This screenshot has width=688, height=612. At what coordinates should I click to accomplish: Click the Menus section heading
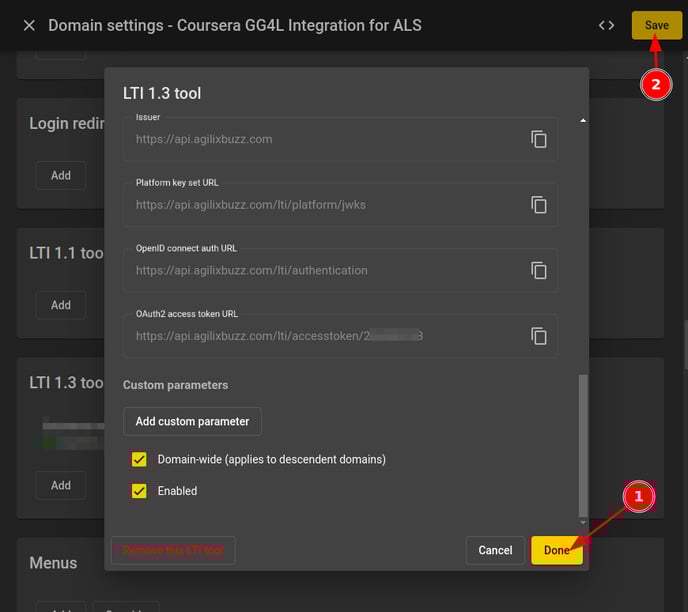click(53, 563)
